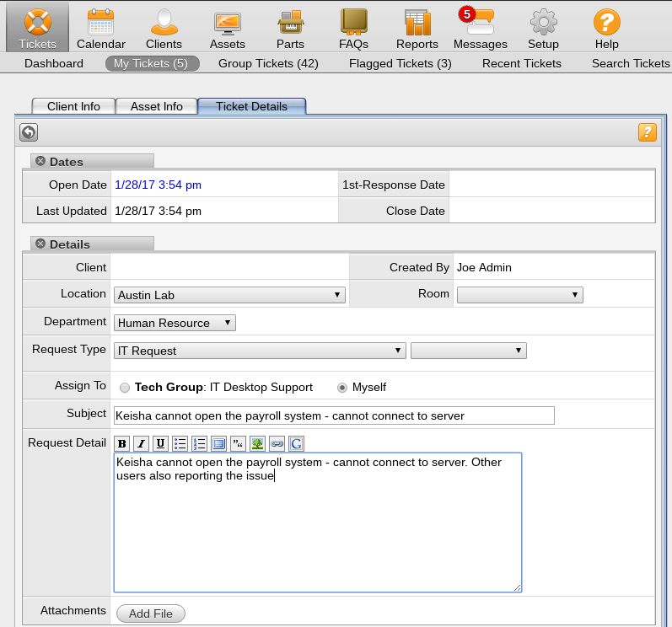
Task: Switch to the Client Info tab
Action: 73,106
